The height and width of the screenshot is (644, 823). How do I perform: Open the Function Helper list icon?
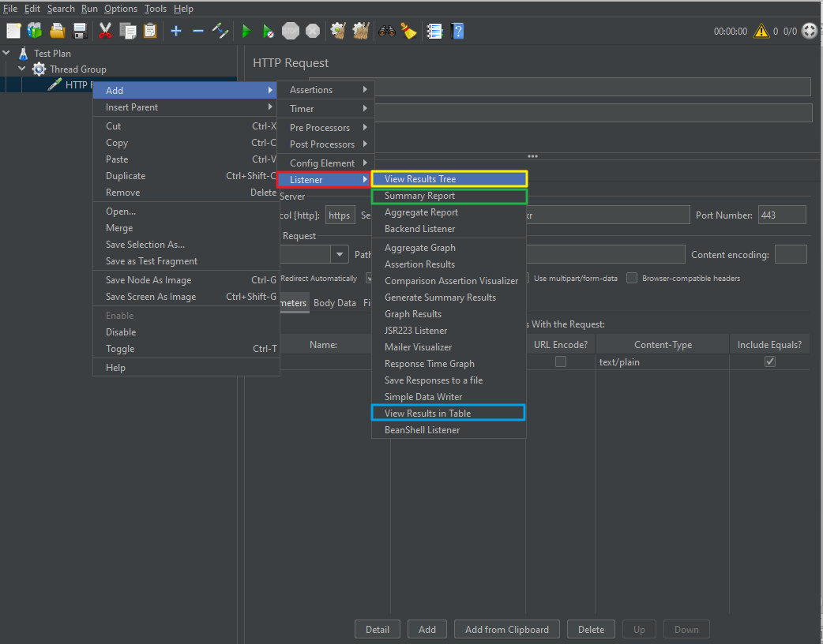click(434, 31)
